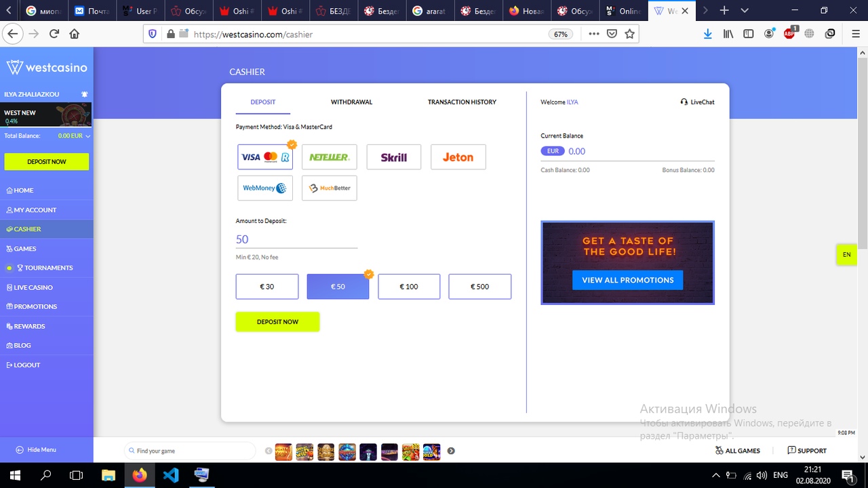Open LiveChat support

[698, 102]
